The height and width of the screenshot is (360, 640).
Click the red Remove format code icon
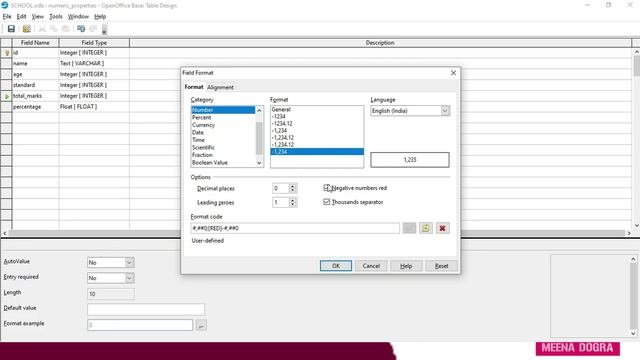pyautogui.click(x=442, y=228)
